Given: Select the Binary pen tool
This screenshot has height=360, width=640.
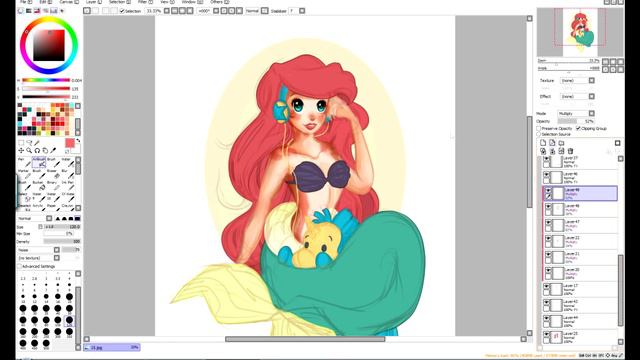Looking at the screenshot, I should point(52,185).
